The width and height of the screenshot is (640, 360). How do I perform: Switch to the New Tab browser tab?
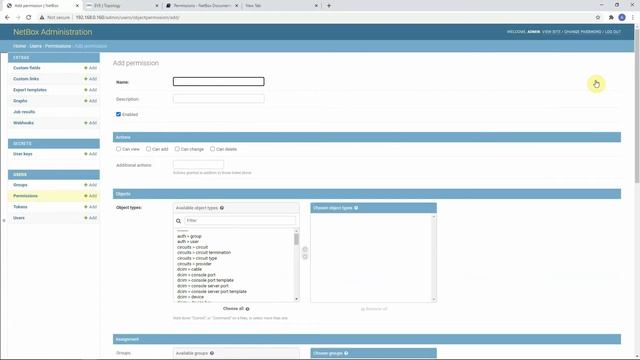281,6
